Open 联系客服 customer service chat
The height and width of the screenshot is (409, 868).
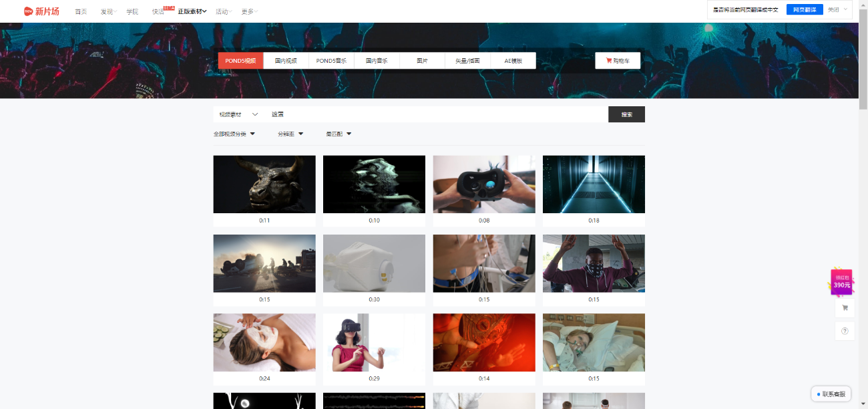[x=831, y=394]
